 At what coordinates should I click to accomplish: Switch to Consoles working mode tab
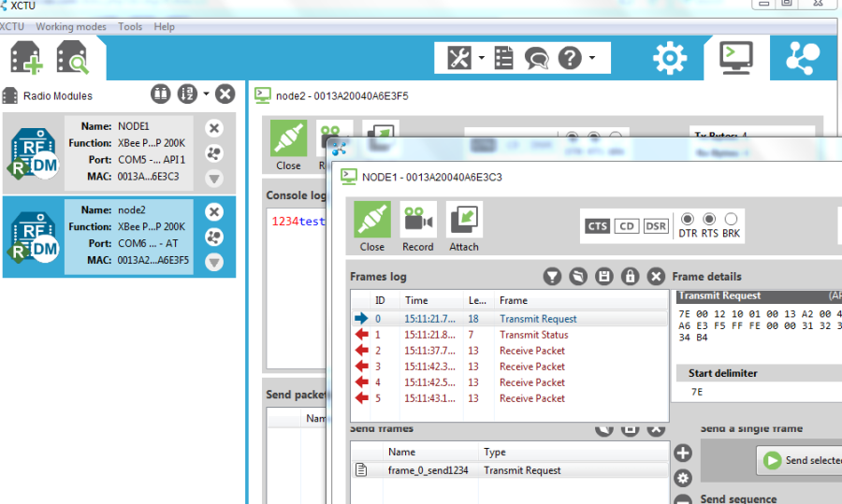[x=736, y=58]
